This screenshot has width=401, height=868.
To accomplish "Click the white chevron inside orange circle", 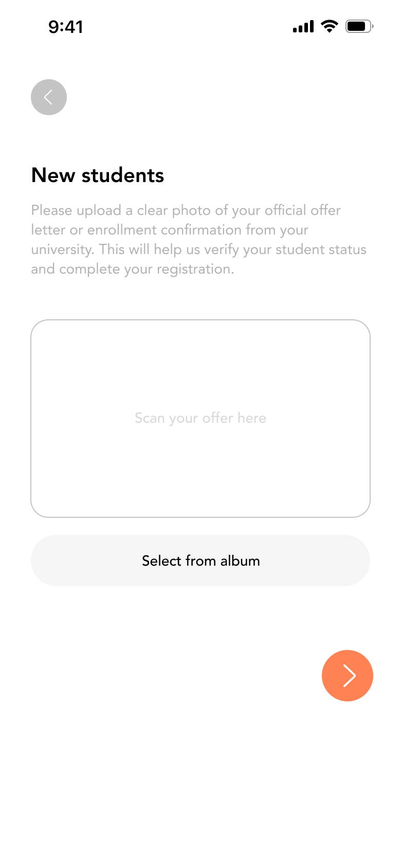I will click(349, 676).
